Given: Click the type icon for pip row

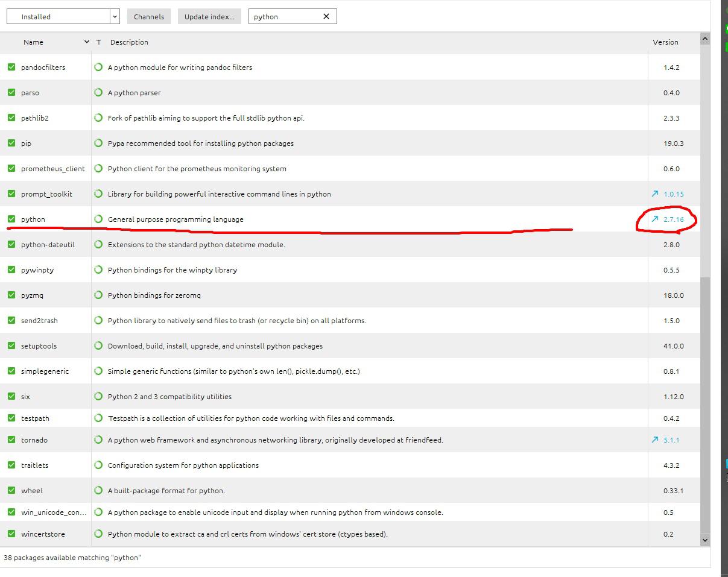Looking at the screenshot, I should pyautogui.click(x=98, y=143).
